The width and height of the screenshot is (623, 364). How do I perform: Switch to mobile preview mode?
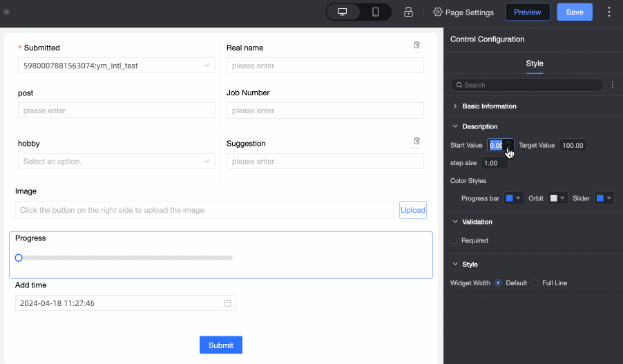click(x=375, y=12)
